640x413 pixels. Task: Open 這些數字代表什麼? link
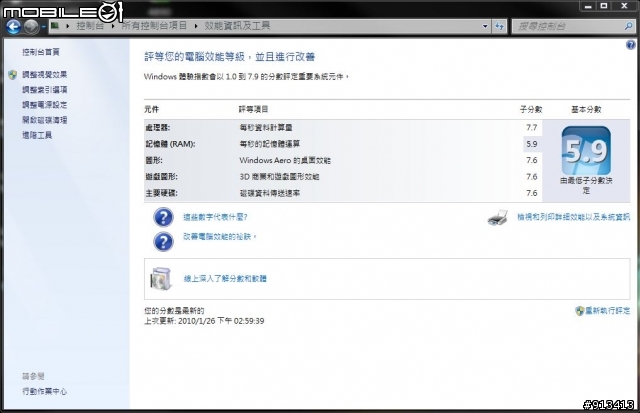coord(215,217)
